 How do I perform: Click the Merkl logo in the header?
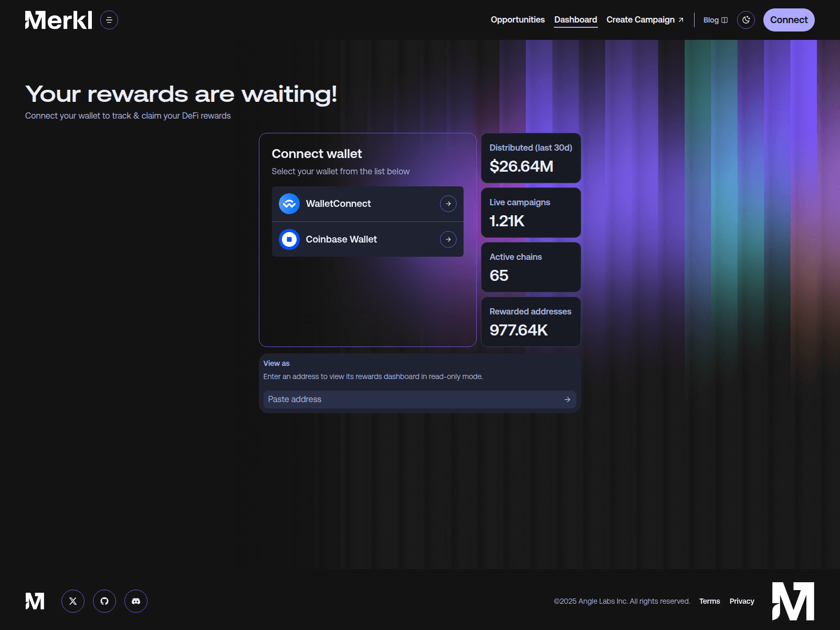pos(58,20)
